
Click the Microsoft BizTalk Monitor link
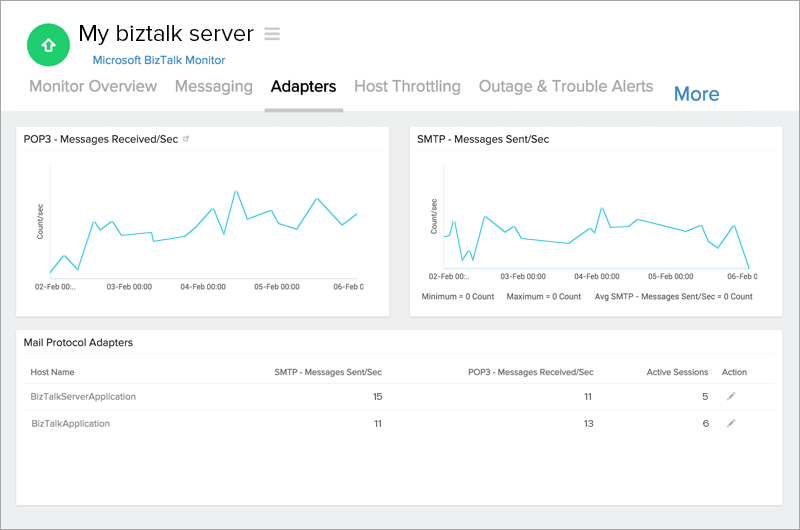tap(159, 60)
